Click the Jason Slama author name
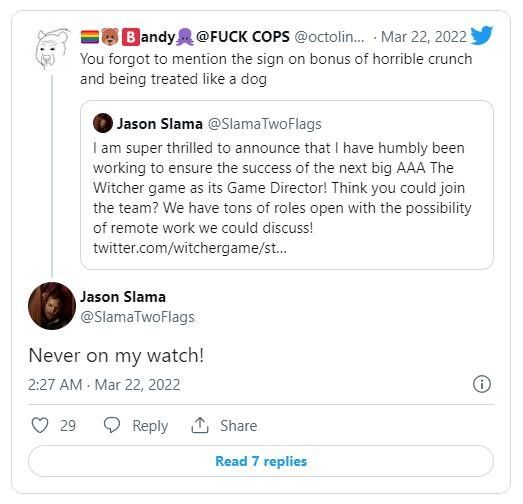This screenshot has height=504, width=523. (x=123, y=297)
